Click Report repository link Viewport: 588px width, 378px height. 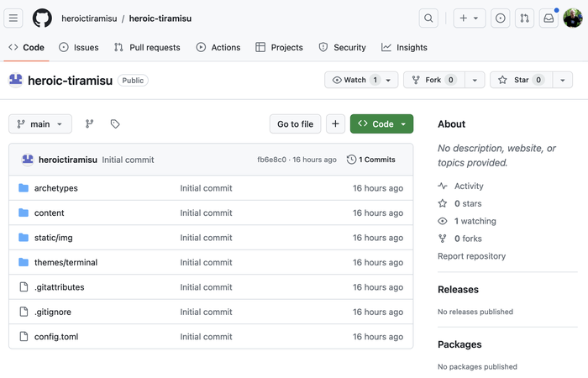point(472,256)
